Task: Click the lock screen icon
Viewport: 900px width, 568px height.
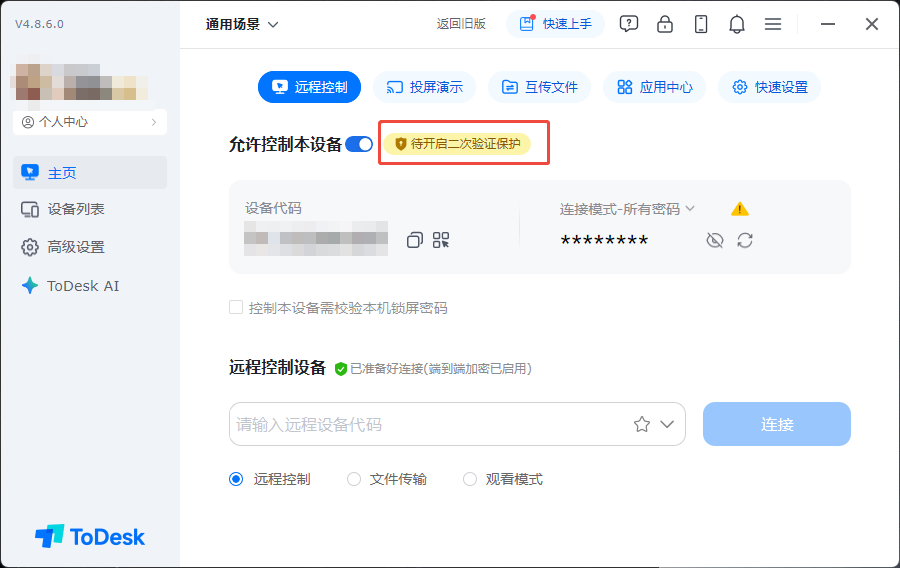Action: coord(665,24)
